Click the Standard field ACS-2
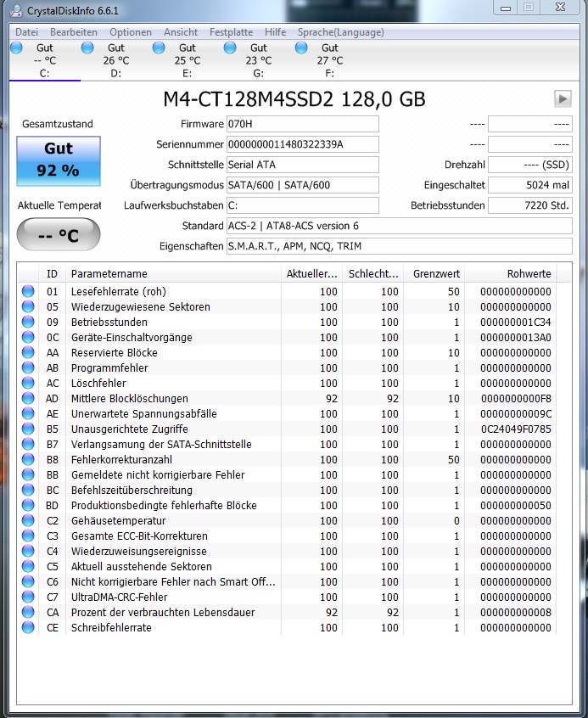The height and width of the screenshot is (718, 588). (x=400, y=226)
